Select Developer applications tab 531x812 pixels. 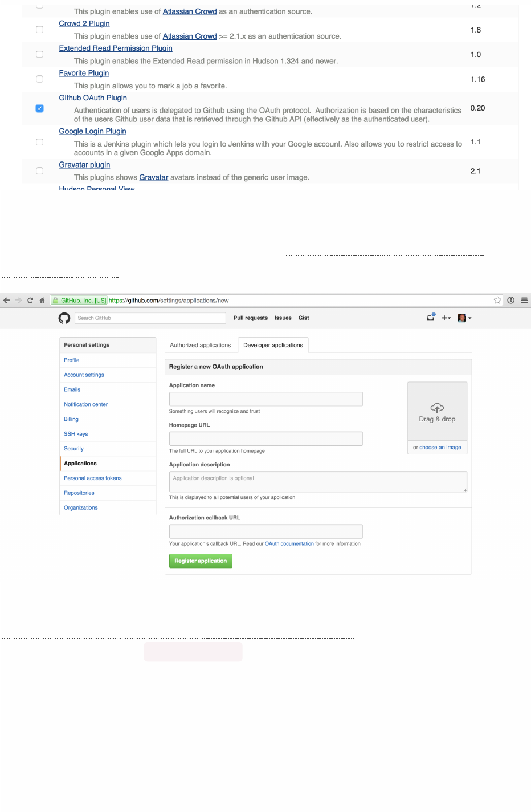pyautogui.click(x=273, y=345)
